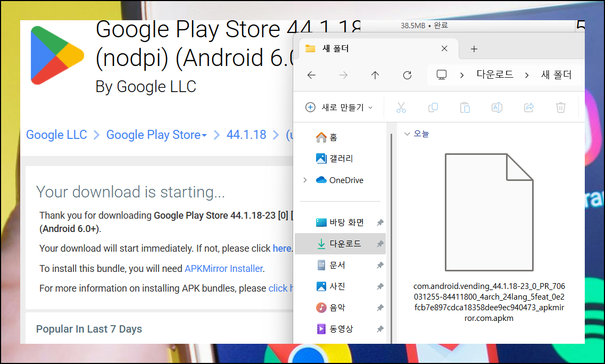This screenshot has width=605, height=364.
Task: Open 바탕 화면 folder in sidebar
Action: [340, 222]
